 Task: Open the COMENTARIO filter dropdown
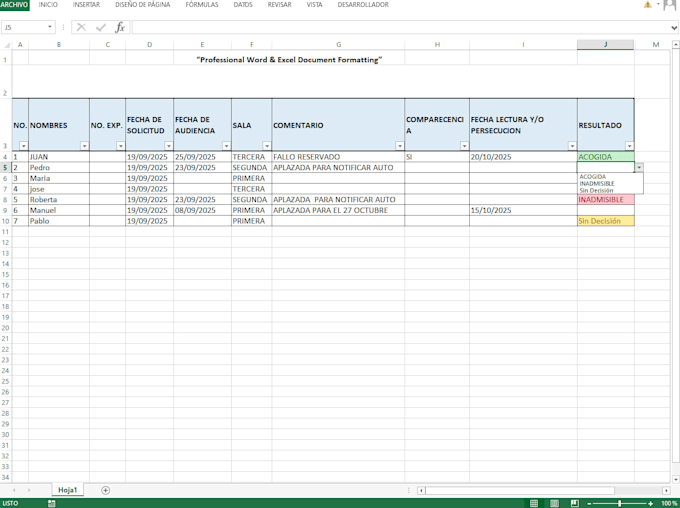[400, 146]
